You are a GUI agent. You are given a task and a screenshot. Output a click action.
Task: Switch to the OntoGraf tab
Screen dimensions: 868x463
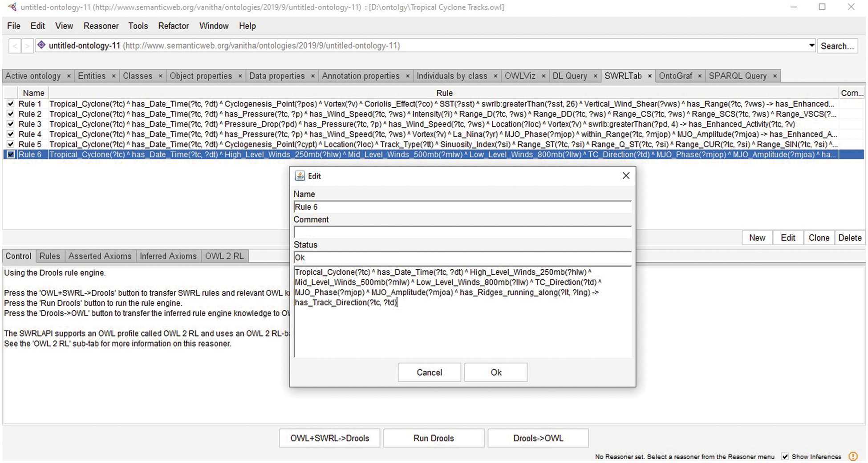point(675,76)
